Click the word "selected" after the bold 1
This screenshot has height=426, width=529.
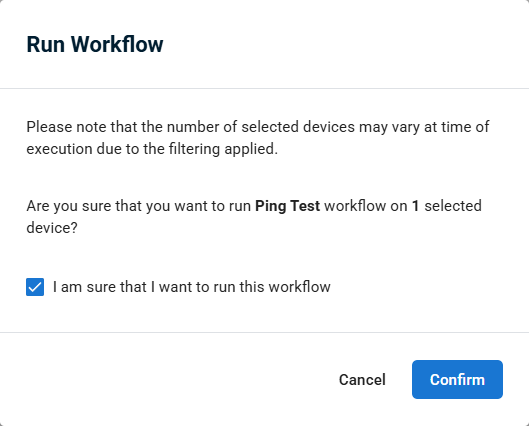pos(453,206)
